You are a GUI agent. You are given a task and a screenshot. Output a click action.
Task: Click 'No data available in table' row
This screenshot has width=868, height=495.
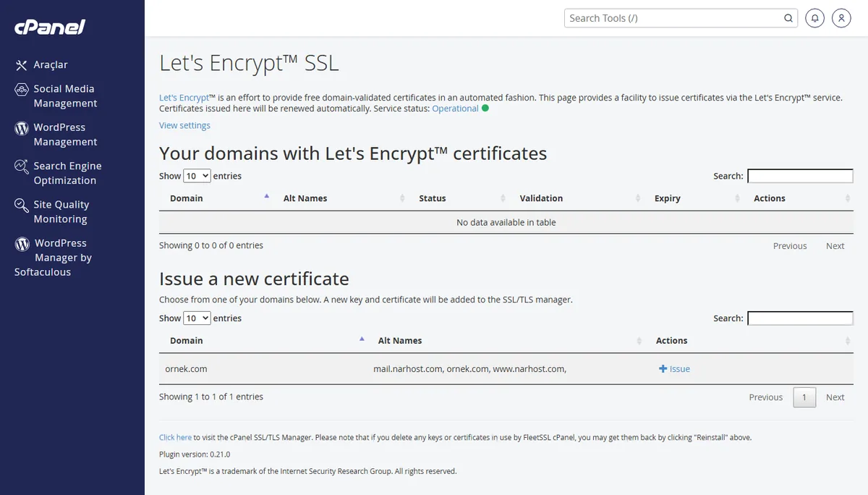pyautogui.click(x=506, y=222)
